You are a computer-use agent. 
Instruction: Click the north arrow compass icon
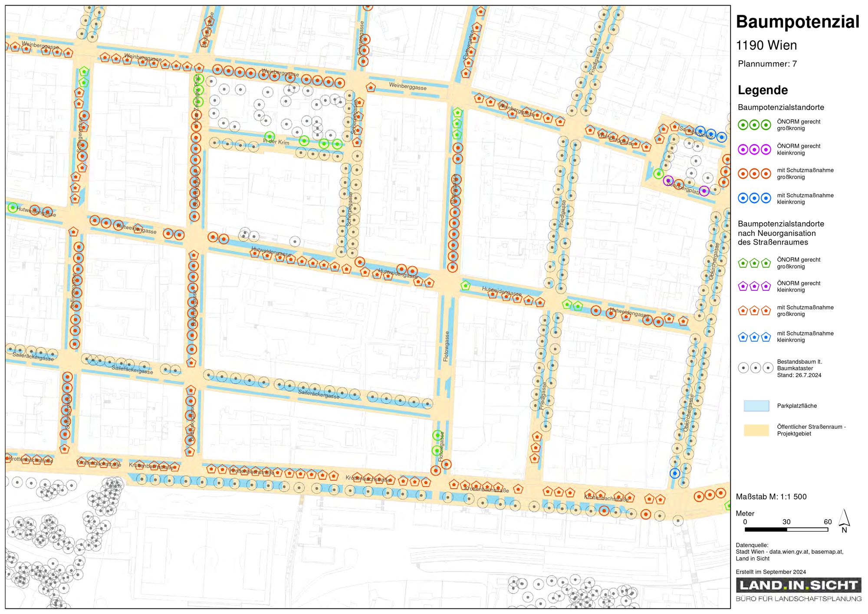point(844,521)
